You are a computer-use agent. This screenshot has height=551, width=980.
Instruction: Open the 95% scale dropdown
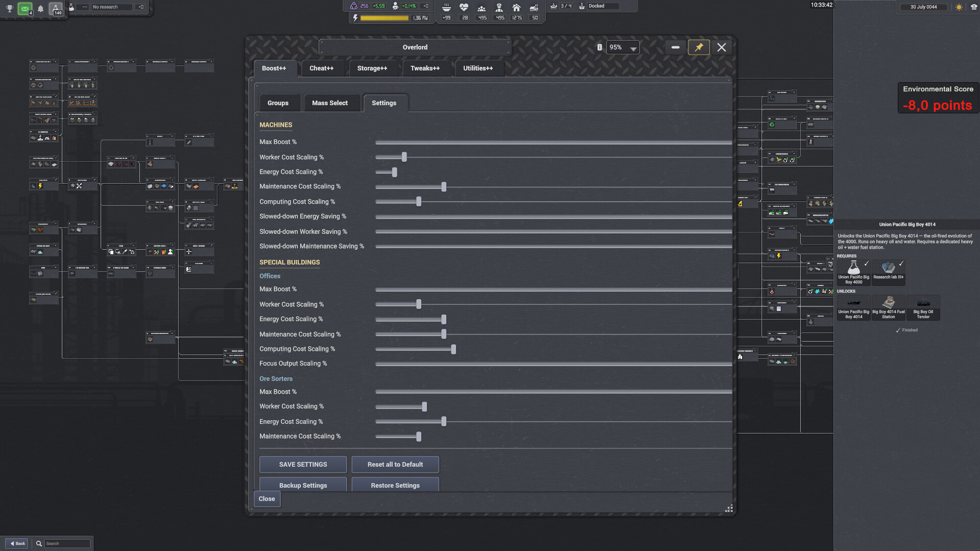(x=623, y=47)
